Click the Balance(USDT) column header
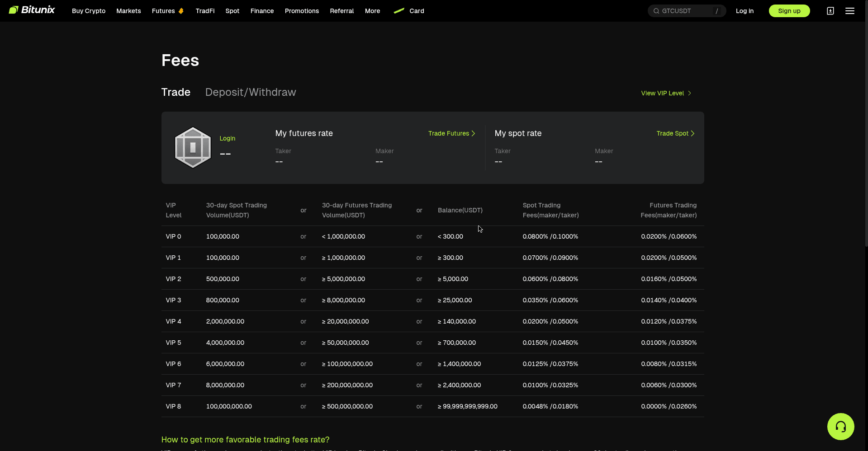 pos(460,210)
